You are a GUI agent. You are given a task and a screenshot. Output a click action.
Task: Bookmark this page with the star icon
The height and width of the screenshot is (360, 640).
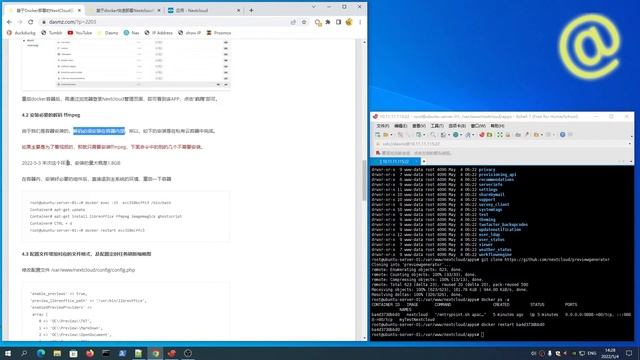point(304,22)
